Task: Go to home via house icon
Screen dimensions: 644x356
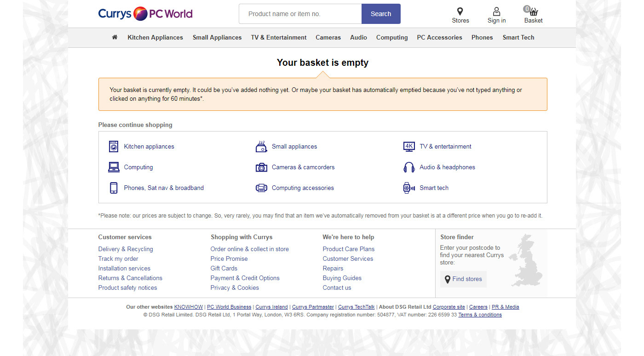Action: pos(115,37)
